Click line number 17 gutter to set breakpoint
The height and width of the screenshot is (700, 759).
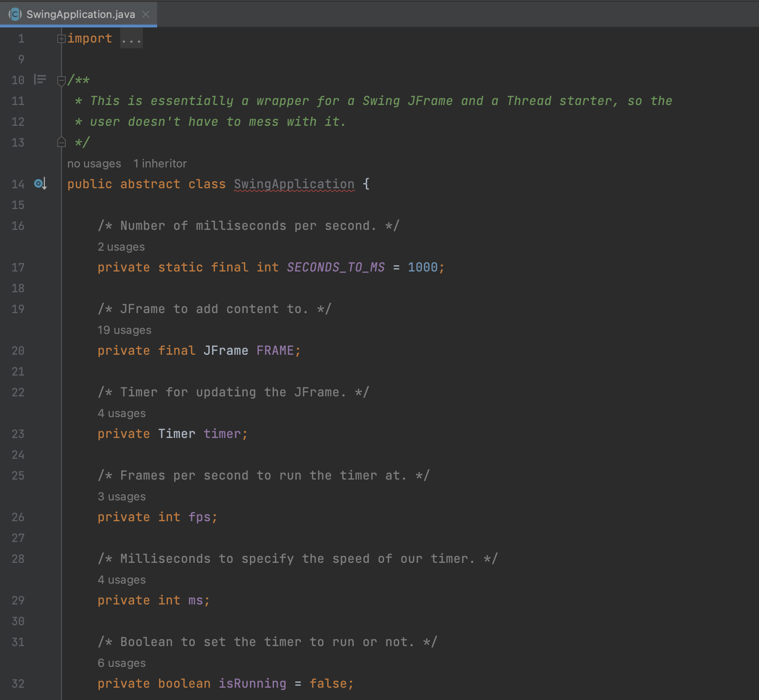pyautogui.click(x=18, y=267)
